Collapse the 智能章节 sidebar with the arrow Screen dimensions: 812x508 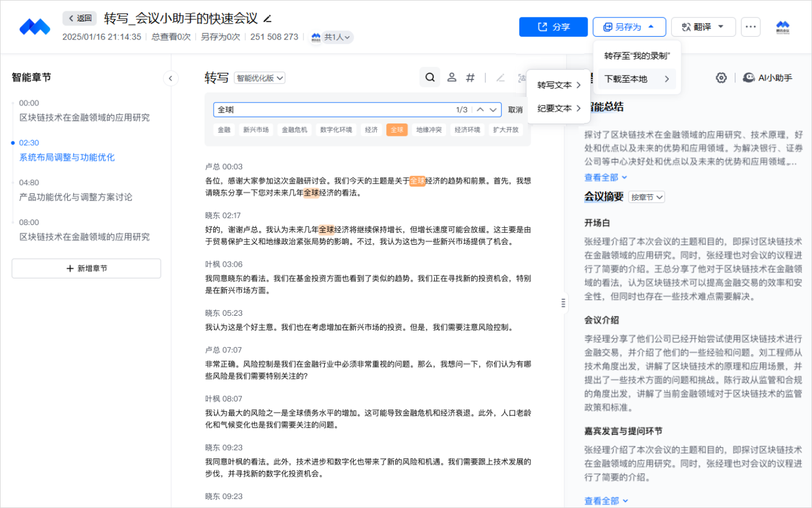click(170, 78)
